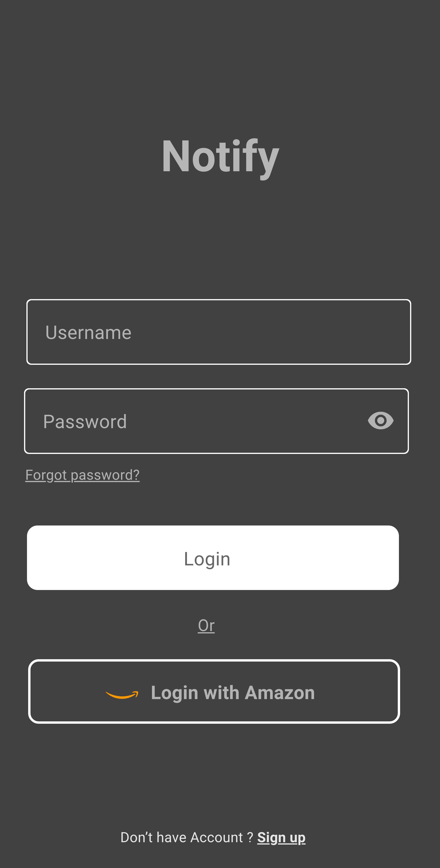Create an account via Sign up

point(281,838)
